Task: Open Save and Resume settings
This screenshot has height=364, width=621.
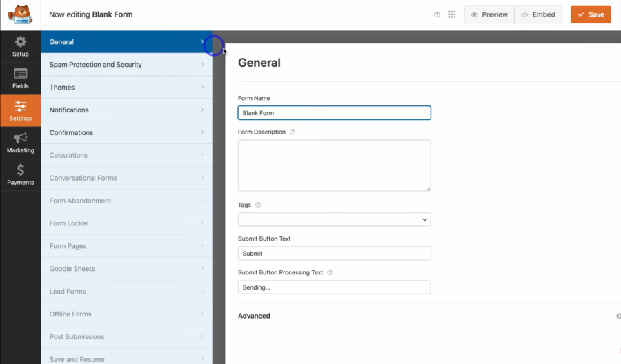Action: (x=127, y=358)
